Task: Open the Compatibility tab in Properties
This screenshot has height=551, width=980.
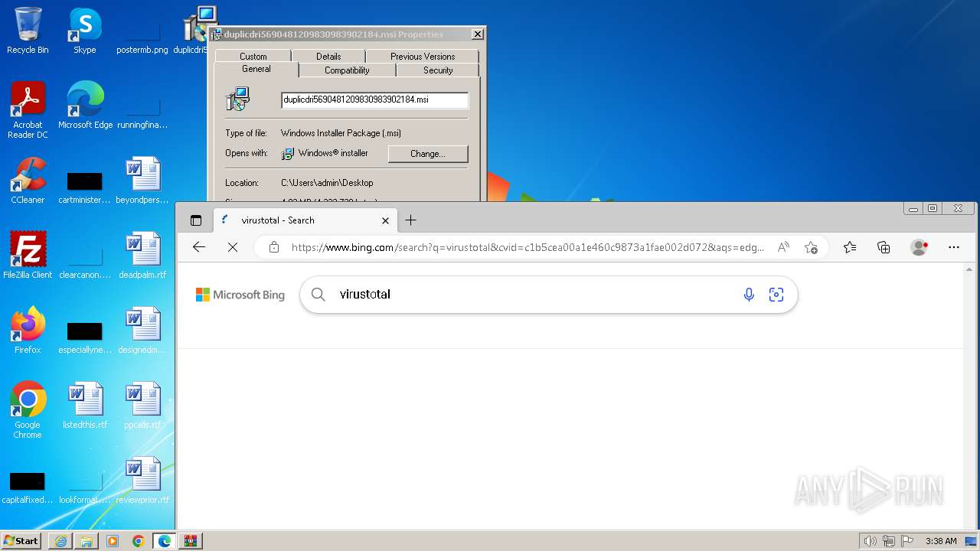Action: click(347, 70)
